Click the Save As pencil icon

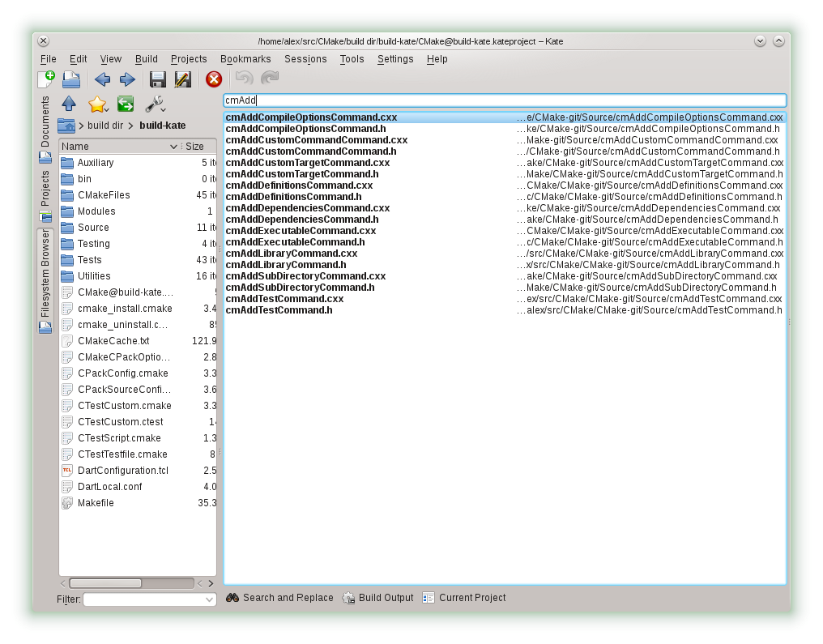(183, 79)
